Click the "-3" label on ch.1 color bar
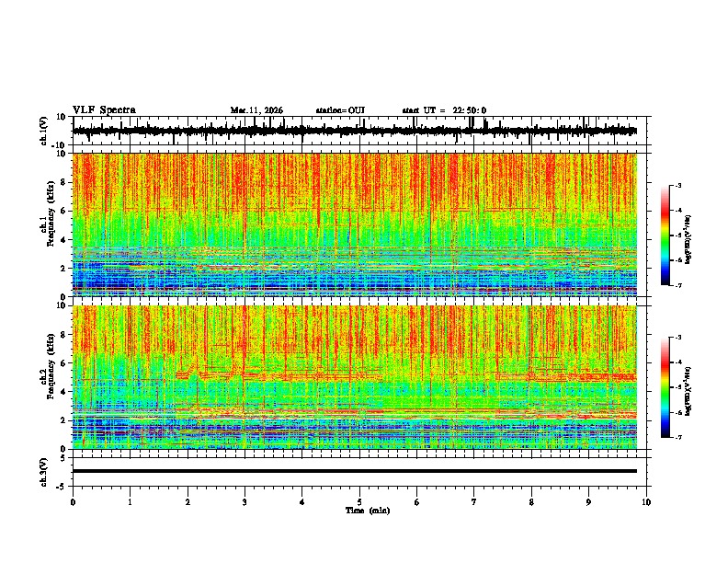Image resolution: width=728 pixels, height=563 pixels. click(677, 185)
